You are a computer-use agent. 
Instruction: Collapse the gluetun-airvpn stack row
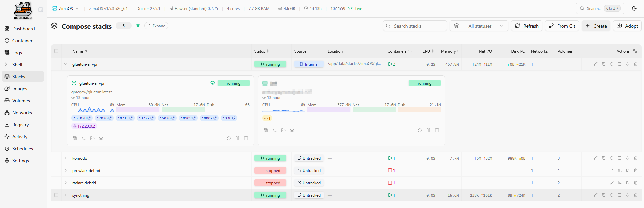66,64
